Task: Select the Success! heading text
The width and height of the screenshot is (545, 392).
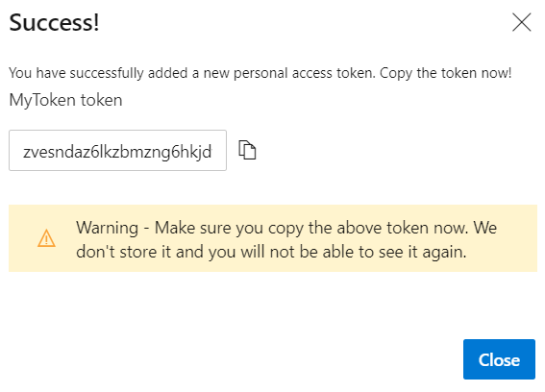Action: pyautogui.click(x=54, y=23)
